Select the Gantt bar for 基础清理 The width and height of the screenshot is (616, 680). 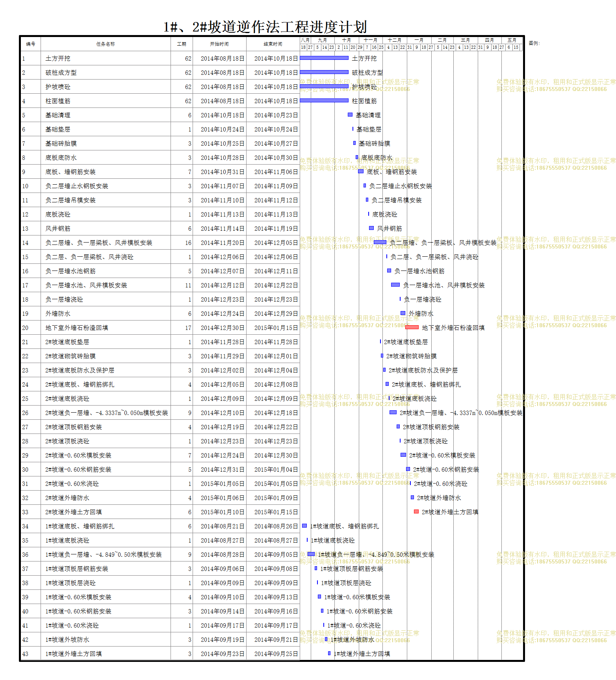(350, 115)
